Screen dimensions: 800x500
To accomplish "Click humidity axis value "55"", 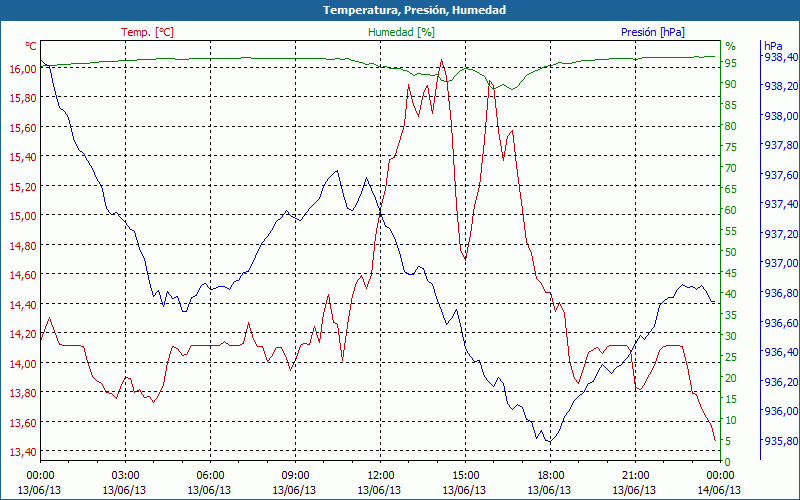I will tap(731, 231).
